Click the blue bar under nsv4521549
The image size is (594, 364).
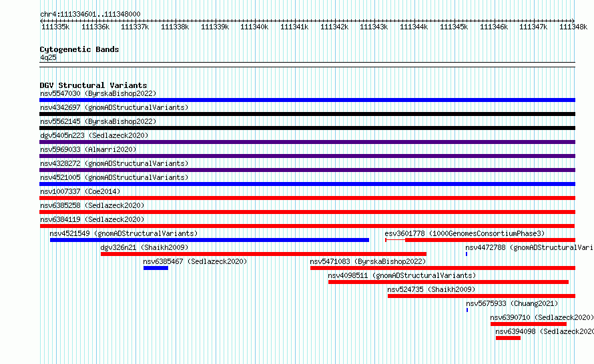[210, 240]
